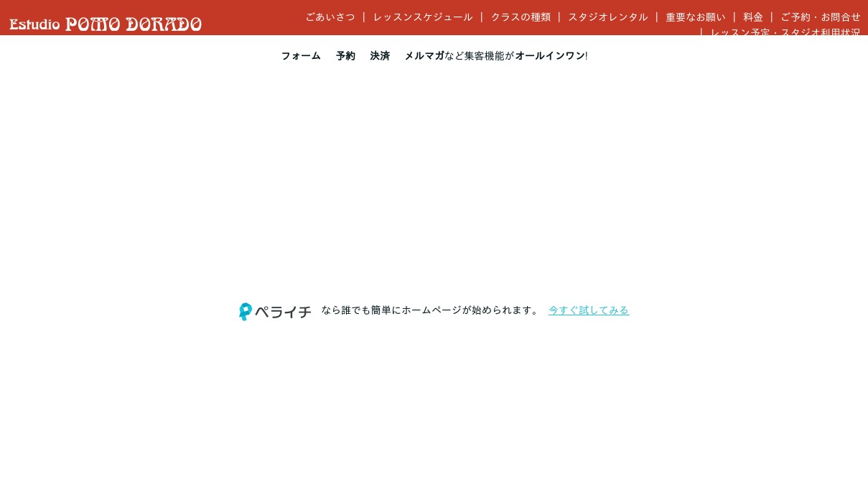Click メルマガ in the promo banner
Image resolution: width=868 pixels, height=487 pixels.
[x=424, y=56]
